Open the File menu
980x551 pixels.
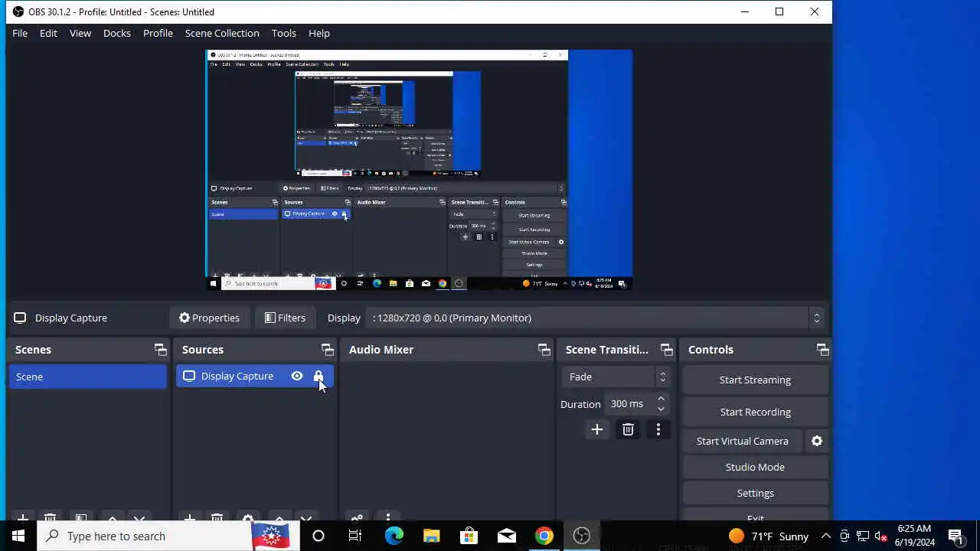tap(20, 33)
